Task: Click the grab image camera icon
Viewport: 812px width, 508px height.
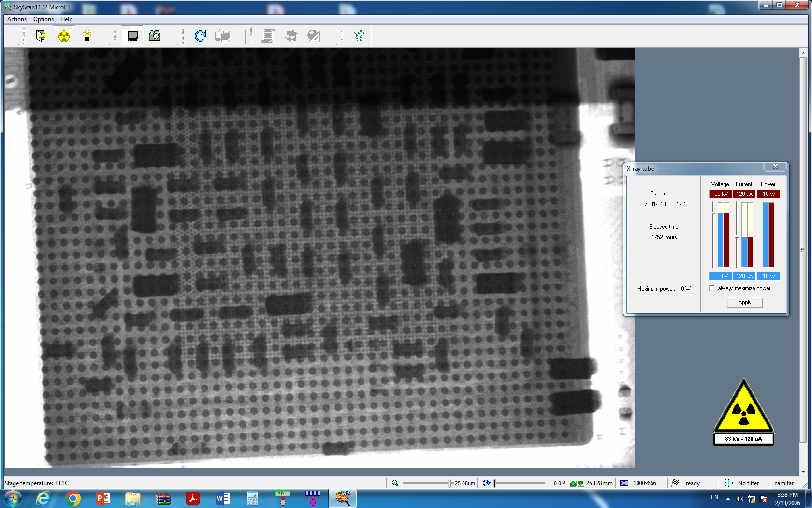Action: (155, 36)
